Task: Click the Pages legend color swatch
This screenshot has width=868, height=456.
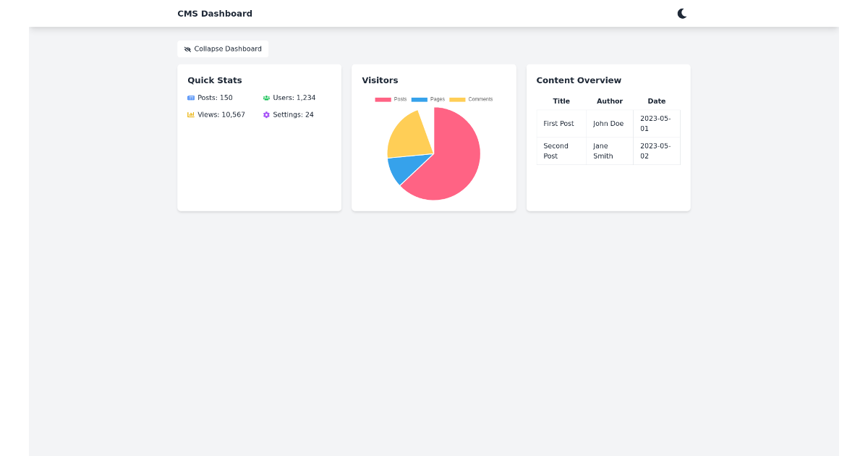Action: pyautogui.click(x=420, y=99)
